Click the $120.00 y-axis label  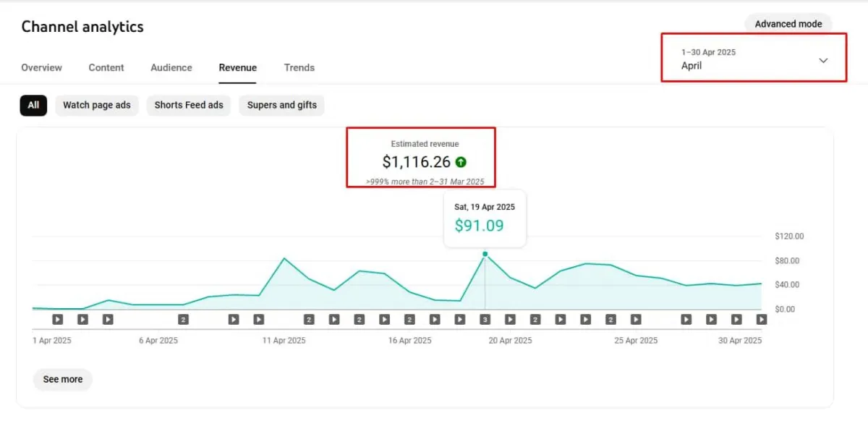789,237
